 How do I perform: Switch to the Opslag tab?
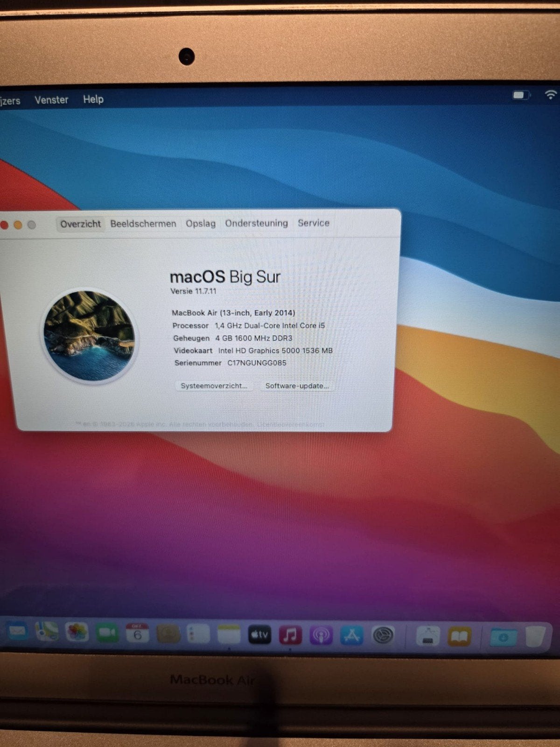[201, 224]
